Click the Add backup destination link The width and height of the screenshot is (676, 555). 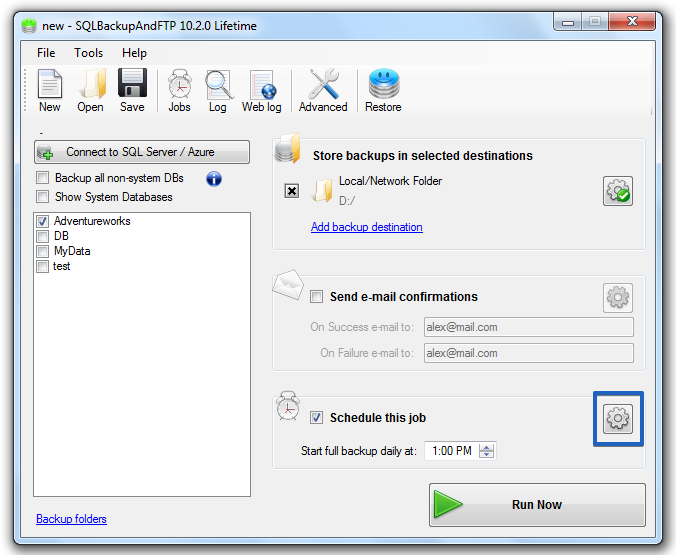click(x=367, y=227)
